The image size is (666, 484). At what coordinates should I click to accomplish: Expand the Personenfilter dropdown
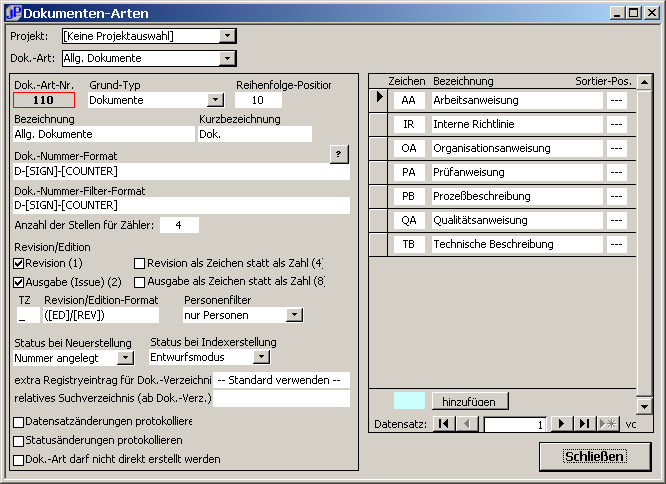294,315
